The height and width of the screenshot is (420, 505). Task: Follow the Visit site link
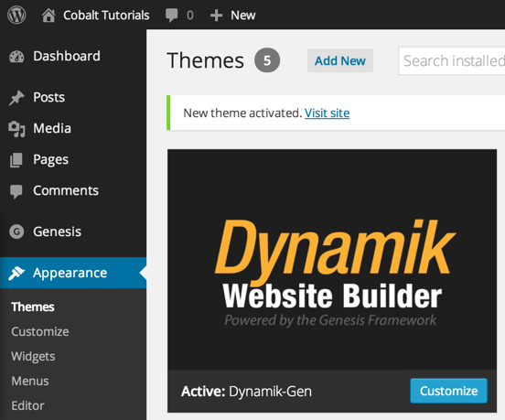[327, 113]
